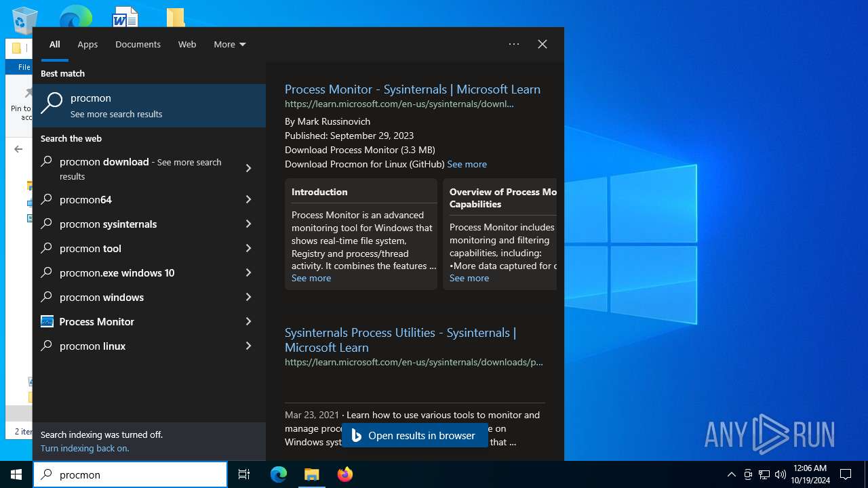
Task: Click Open results in browser button
Action: [x=414, y=435]
